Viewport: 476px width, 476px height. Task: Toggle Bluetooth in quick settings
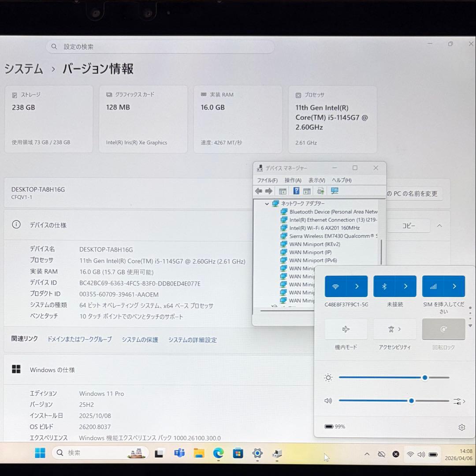click(x=384, y=286)
